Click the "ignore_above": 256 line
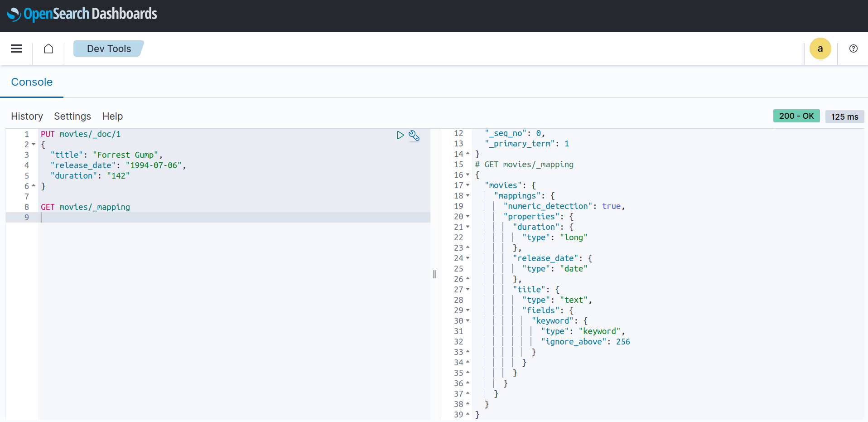This screenshot has height=422, width=868. tap(585, 342)
